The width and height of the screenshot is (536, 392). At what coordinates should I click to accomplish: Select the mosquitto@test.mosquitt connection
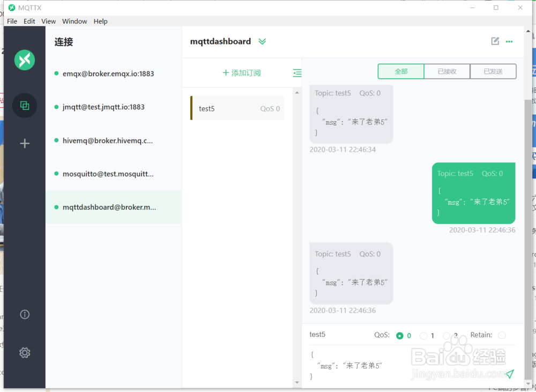[114, 174]
